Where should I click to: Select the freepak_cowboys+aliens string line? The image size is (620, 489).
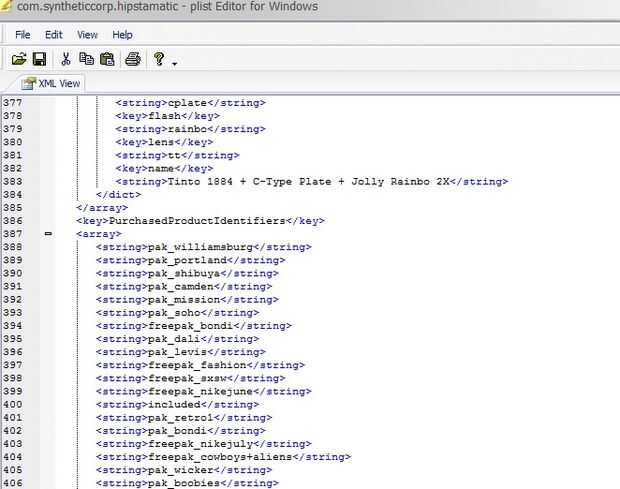coord(223,457)
